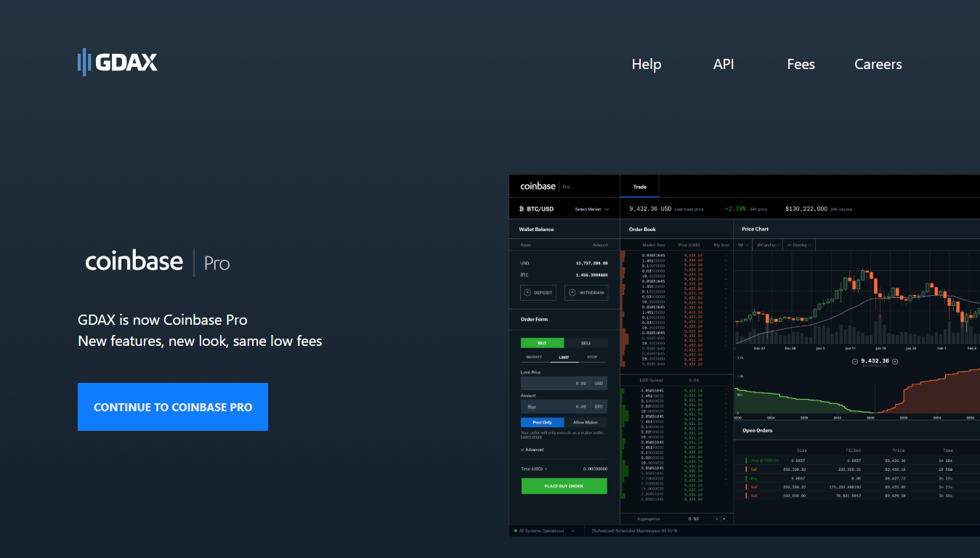Click the Order Form panel header
This screenshot has width=980, height=558.
click(564, 319)
